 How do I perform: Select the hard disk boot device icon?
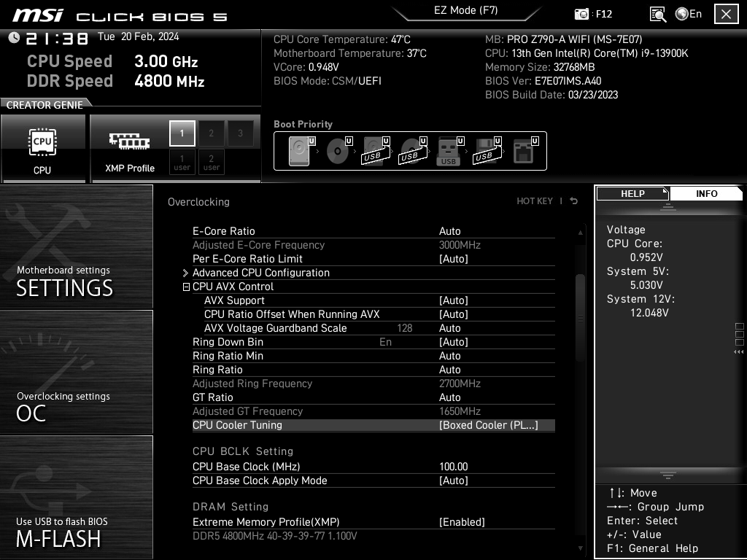point(301,151)
